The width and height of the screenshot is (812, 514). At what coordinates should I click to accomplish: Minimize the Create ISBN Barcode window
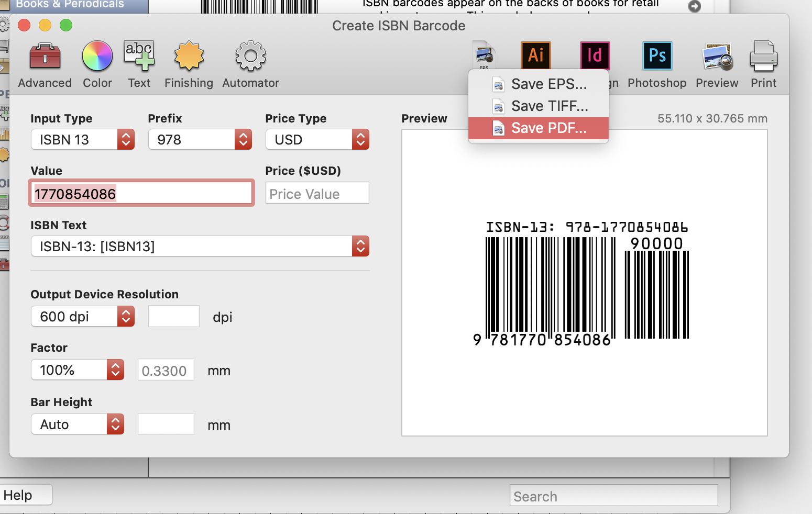(45, 25)
